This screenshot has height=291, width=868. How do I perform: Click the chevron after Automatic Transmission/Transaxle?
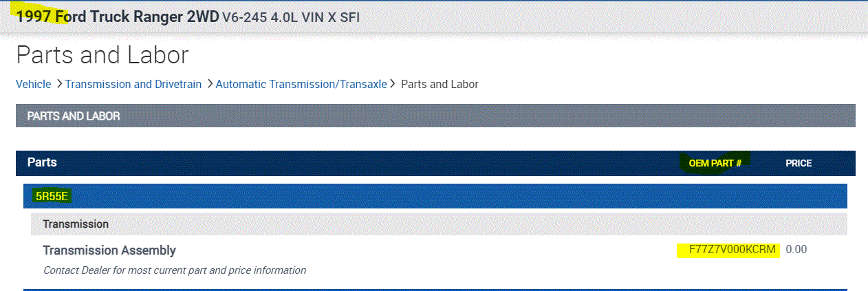coord(393,84)
